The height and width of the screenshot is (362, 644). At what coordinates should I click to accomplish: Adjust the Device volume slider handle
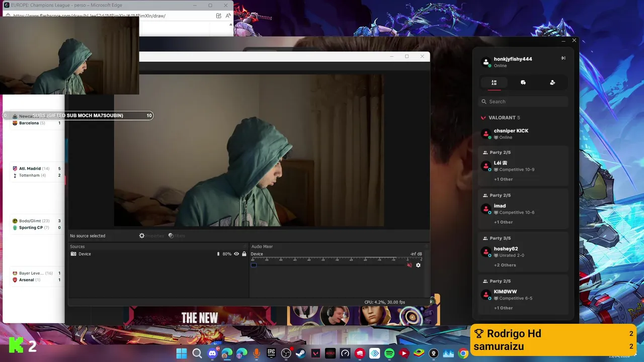[254, 265]
